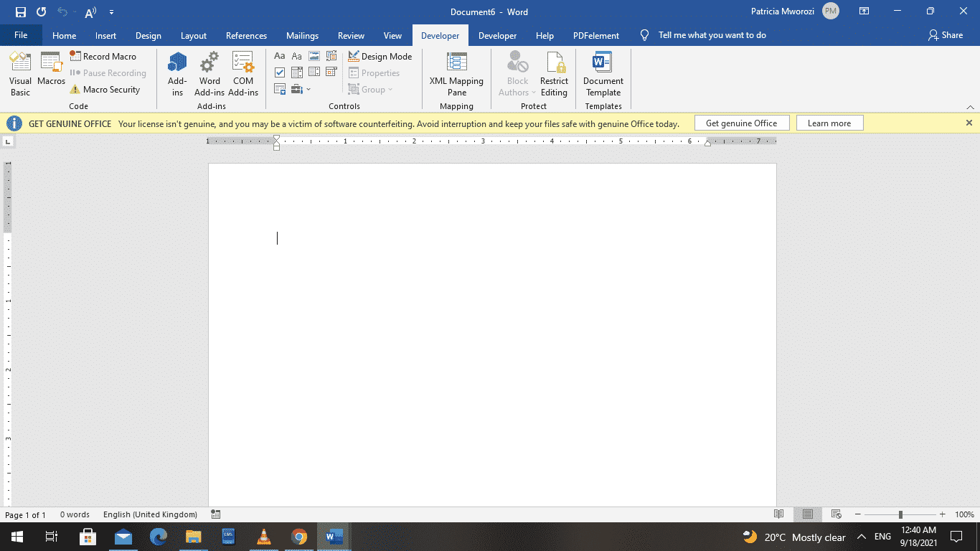Open the XML Mapping Pane
The image size is (980, 551).
[x=456, y=75]
